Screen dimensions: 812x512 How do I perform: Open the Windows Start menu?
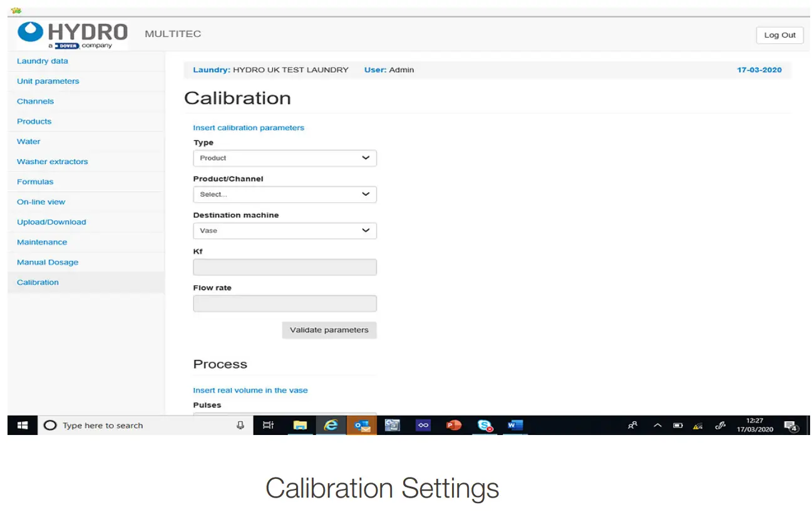(23, 425)
